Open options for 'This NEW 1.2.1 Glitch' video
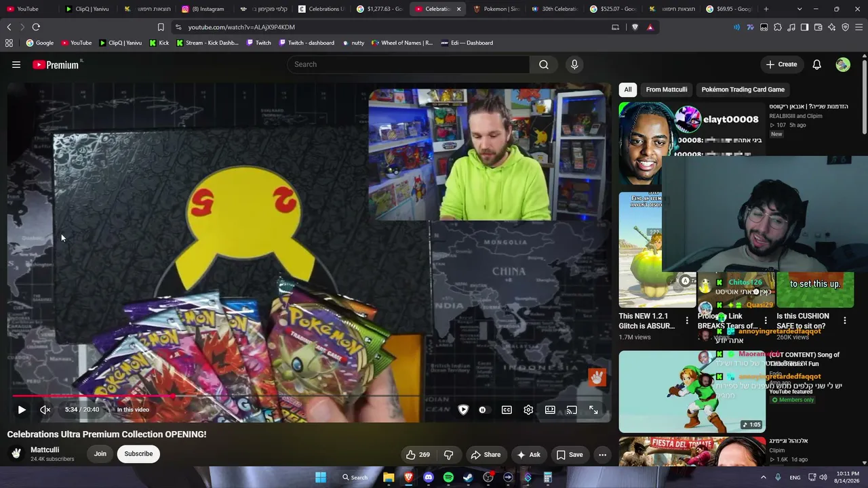868x488 pixels. (x=687, y=320)
